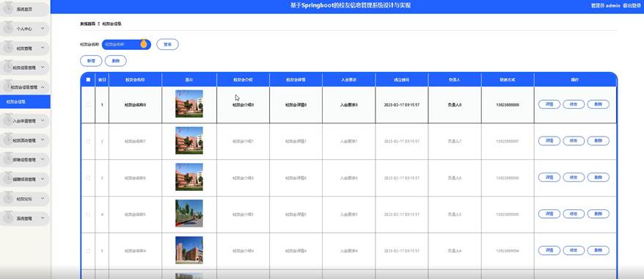The height and width of the screenshot is (279, 644).
Task: Click the 系统管理 sidebar icon
Action: tap(8, 218)
